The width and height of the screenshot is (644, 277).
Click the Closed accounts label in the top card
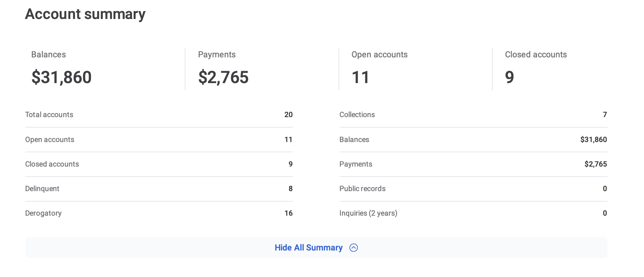click(536, 55)
